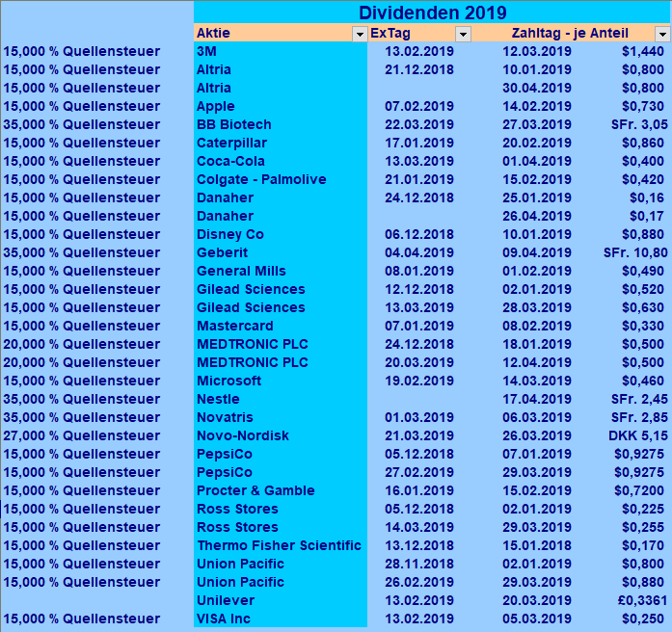Select Apple's ExTag 07.02.2019

[x=419, y=106]
